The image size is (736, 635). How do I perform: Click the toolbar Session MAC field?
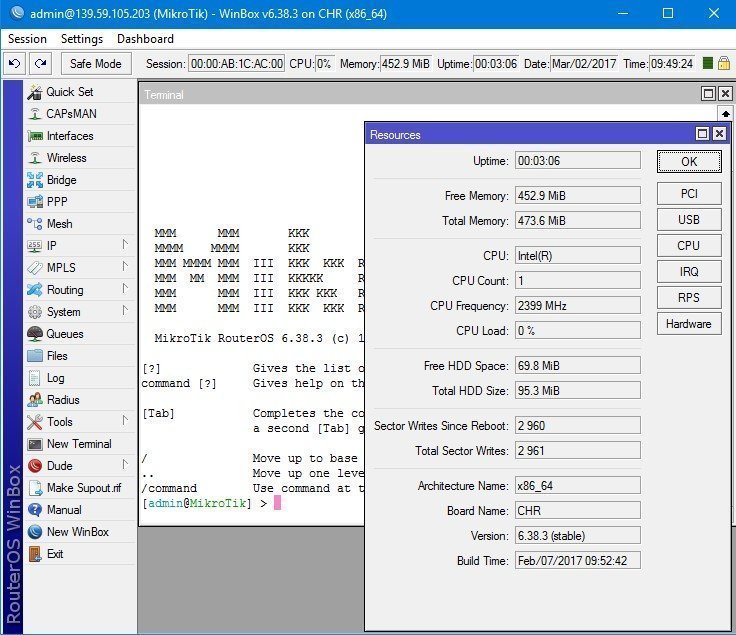pos(237,63)
